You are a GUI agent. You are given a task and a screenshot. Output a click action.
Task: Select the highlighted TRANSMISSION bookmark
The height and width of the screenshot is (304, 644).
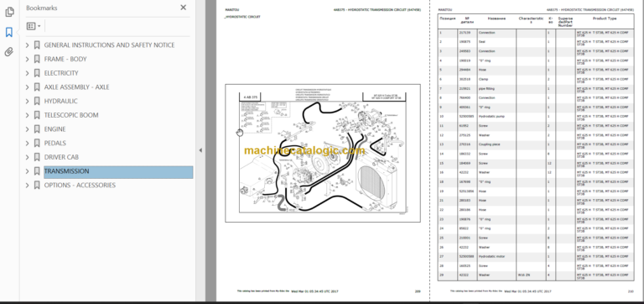(118, 172)
